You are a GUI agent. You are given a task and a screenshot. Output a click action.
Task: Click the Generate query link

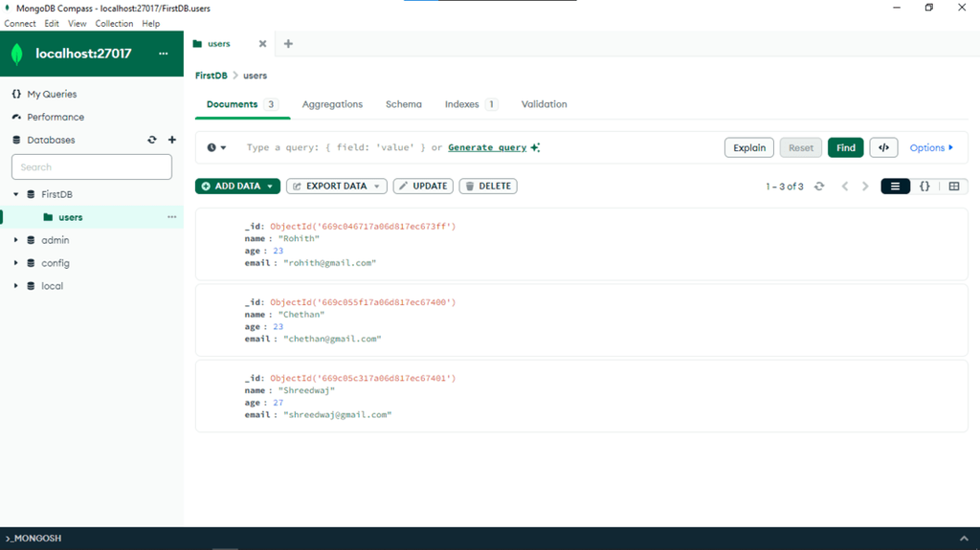(x=487, y=147)
